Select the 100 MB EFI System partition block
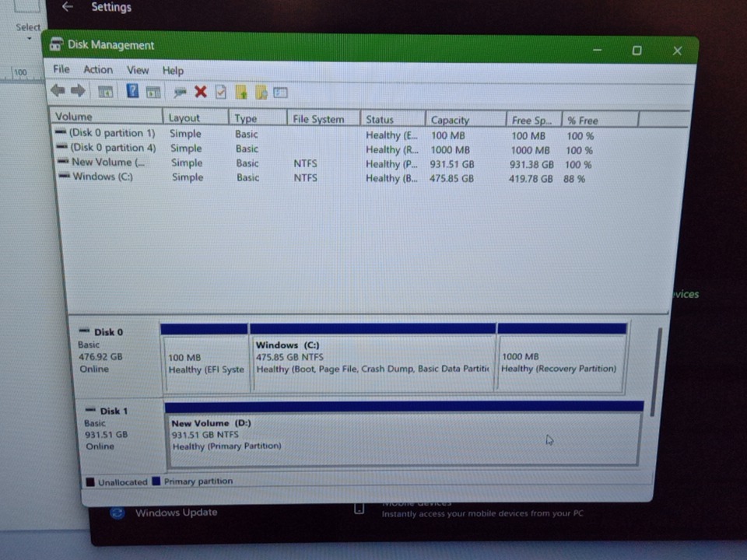Screen dimensions: 747x560 pos(205,359)
